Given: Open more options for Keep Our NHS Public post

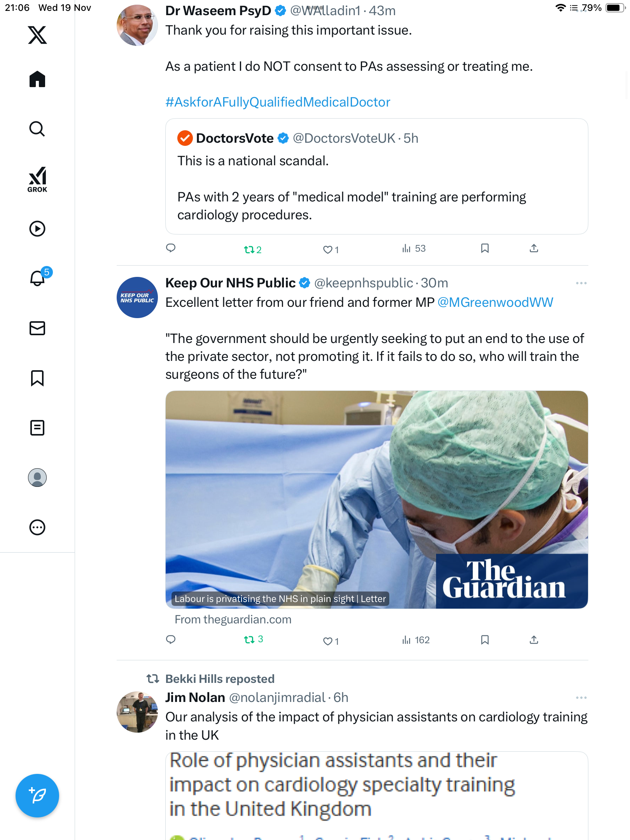Looking at the screenshot, I should coord(581,283).
